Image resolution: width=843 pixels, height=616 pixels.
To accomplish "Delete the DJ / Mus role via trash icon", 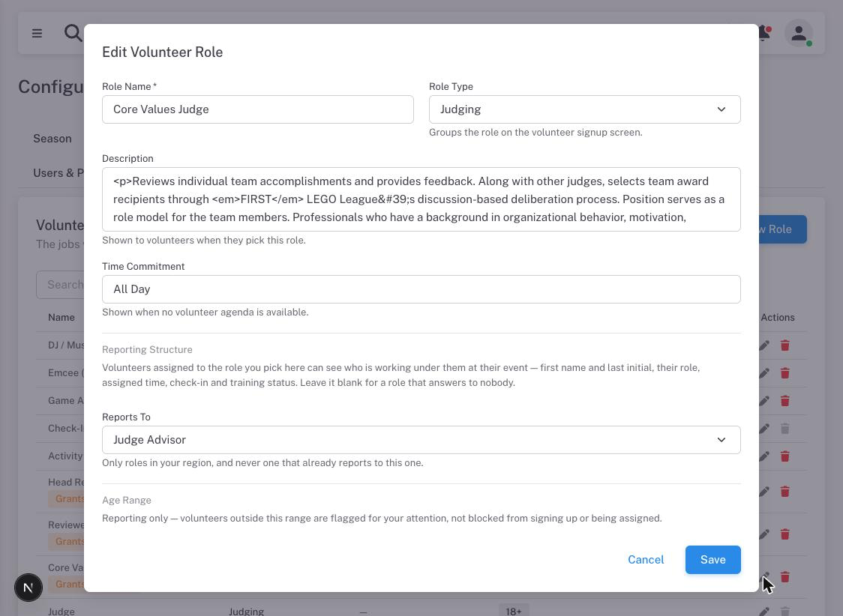I will [x=785, y=345].
